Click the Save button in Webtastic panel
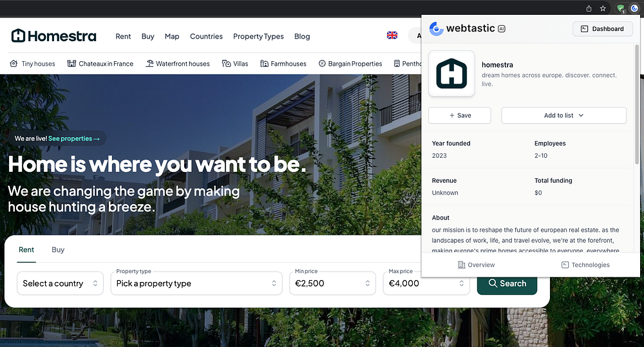644x347 pixels. [460, 115]
